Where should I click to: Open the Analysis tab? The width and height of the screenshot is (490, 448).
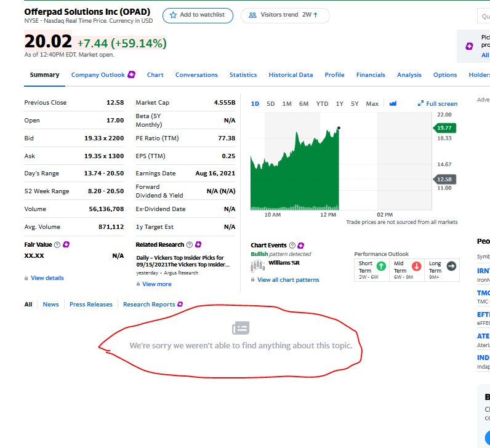click(x=409, y=74)
